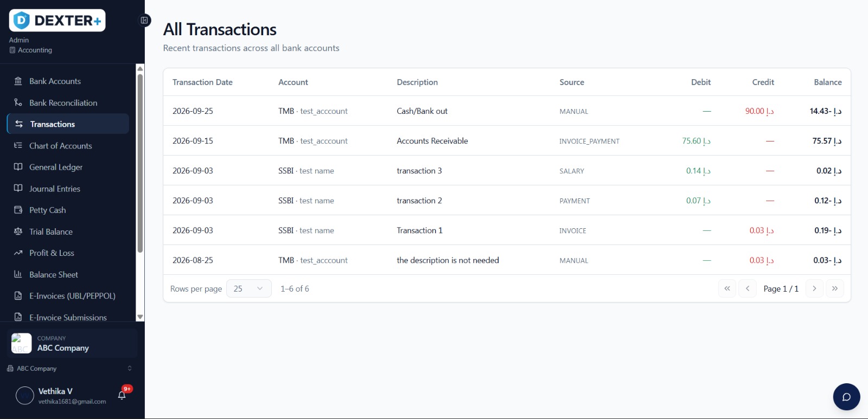Jump to the first page of transactions
Screen dimensions: 868x419
(727, 288)
